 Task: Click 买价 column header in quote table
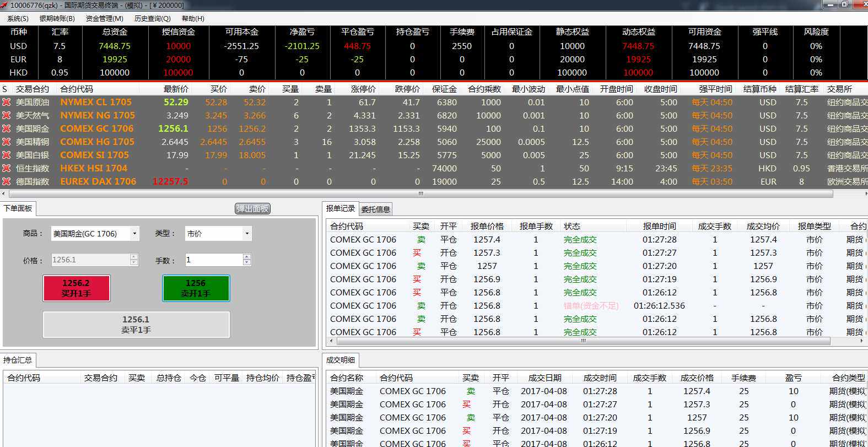(218, 89)
